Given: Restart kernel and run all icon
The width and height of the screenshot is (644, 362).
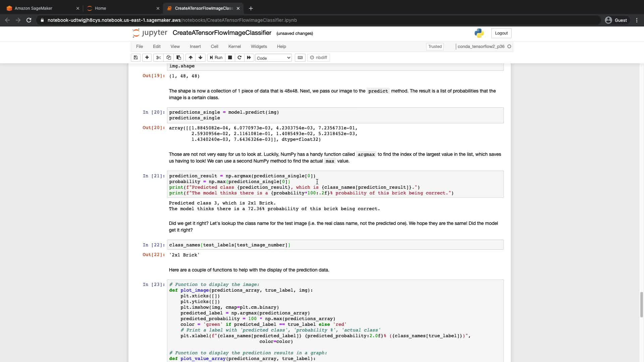Looking at the screenshot, I should click(x=249, y=58).
